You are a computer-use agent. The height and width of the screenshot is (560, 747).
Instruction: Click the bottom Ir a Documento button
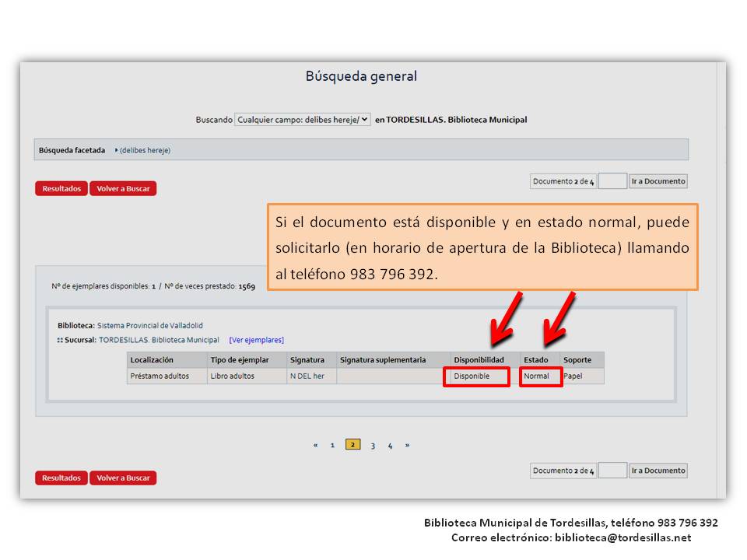coord(658,471)
